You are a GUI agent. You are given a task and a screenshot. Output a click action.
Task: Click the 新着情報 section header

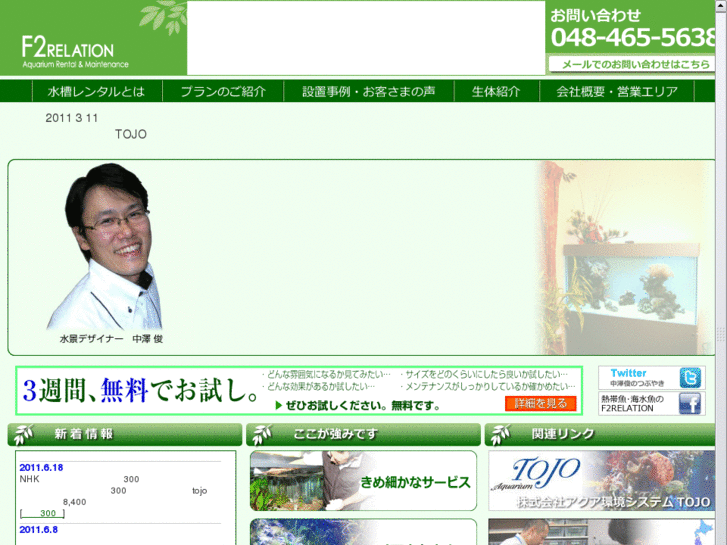pyautogui.click(x=125, y=435)
